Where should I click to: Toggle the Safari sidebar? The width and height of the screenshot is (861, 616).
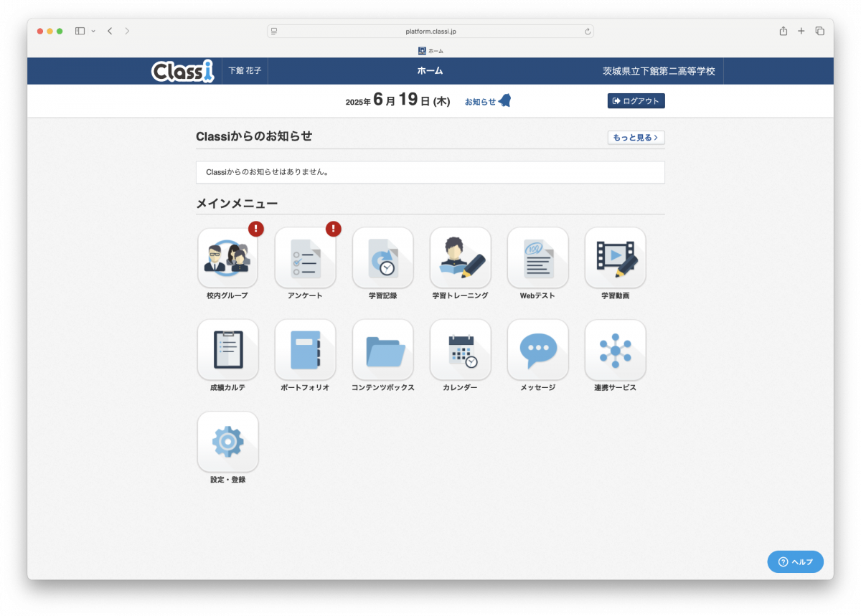(x=80, y=31)
